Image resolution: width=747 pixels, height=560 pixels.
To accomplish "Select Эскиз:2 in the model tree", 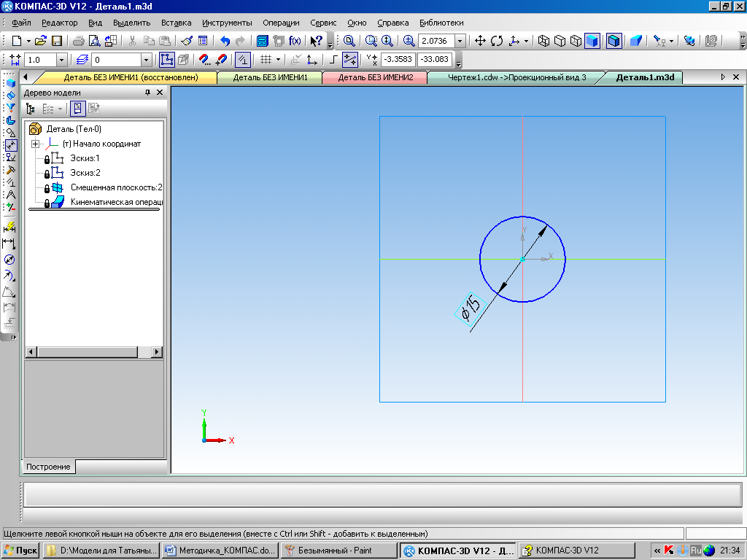I will [85, 173].
